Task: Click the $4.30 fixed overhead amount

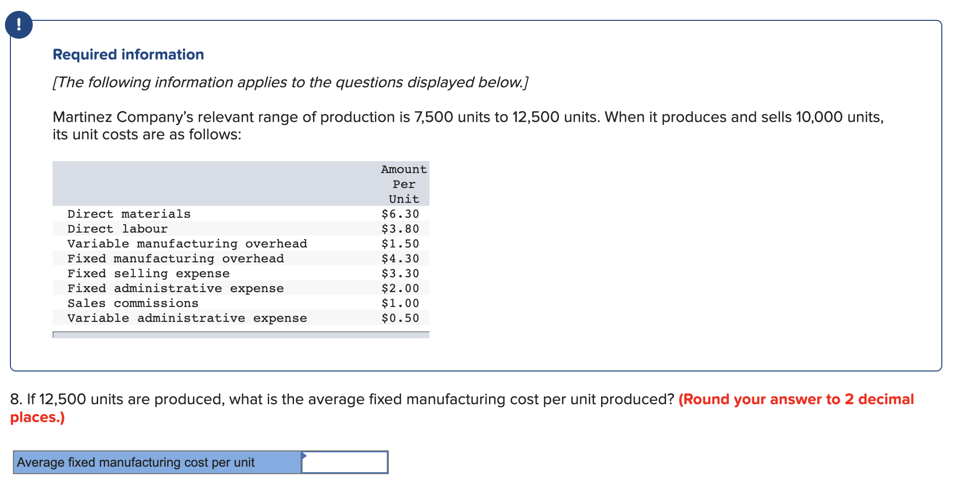Action: (400, 258)
